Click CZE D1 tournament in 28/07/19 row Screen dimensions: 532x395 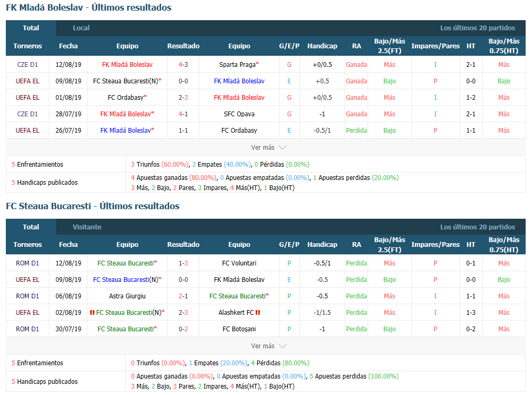[28, 114]
